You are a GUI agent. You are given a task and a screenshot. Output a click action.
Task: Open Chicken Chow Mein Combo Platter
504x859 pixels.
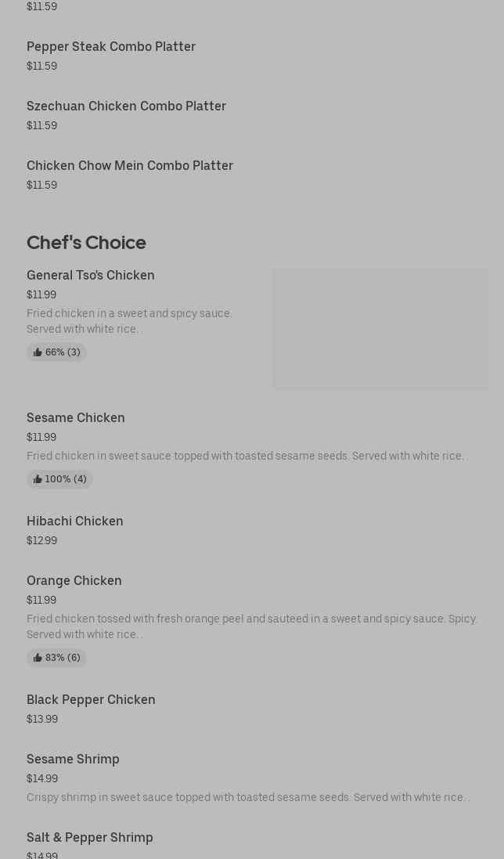tap(130, 166)
